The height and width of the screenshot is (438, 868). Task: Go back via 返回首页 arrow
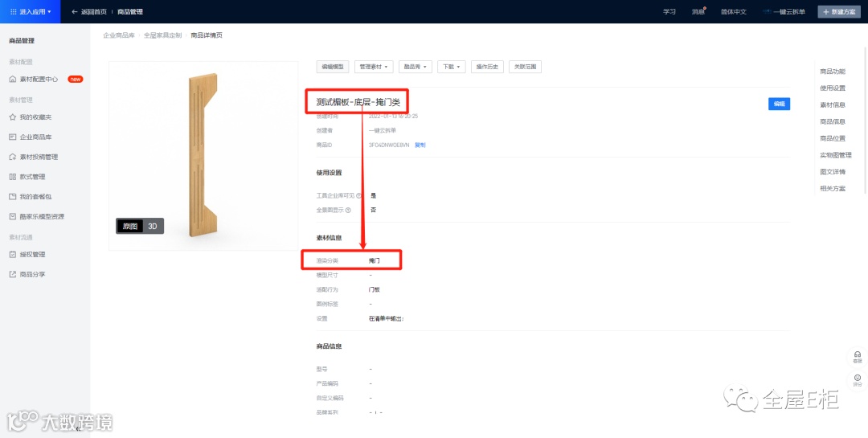(88, 11)
